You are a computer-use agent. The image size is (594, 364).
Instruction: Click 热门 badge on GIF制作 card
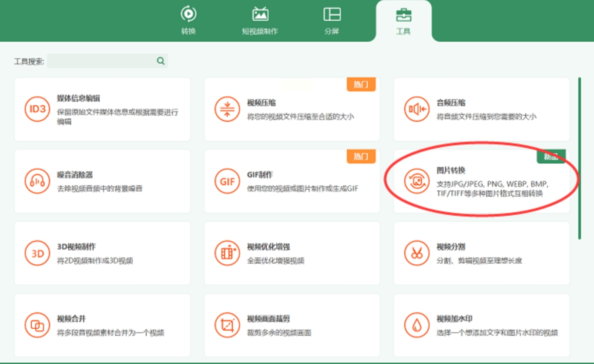(x=361, y=156)
